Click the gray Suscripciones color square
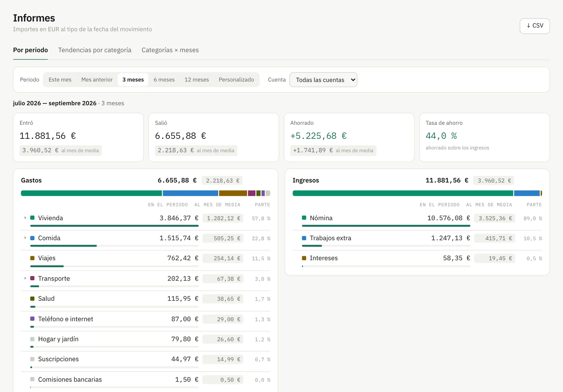Image resolution: width=563 pixels, height=392 pixels. coord(32,359)
